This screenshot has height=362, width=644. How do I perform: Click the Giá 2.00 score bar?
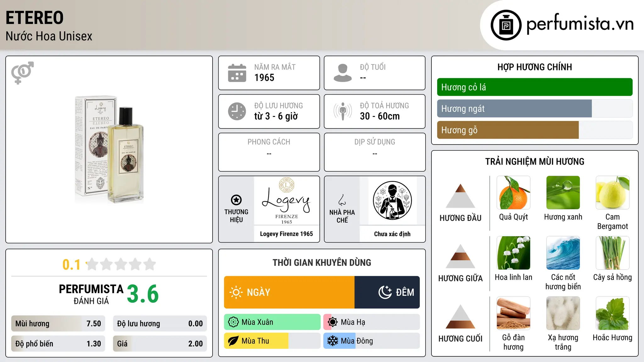(x=160, y=344)
